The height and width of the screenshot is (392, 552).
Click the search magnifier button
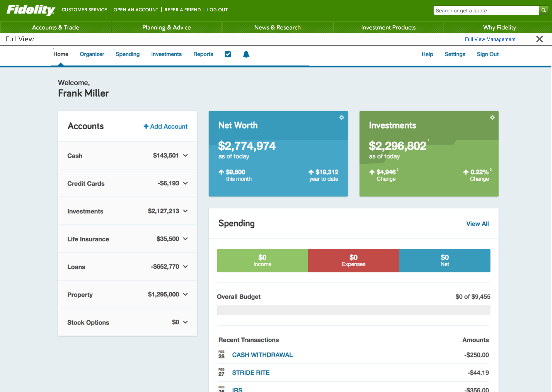click(x=544, y=10)
